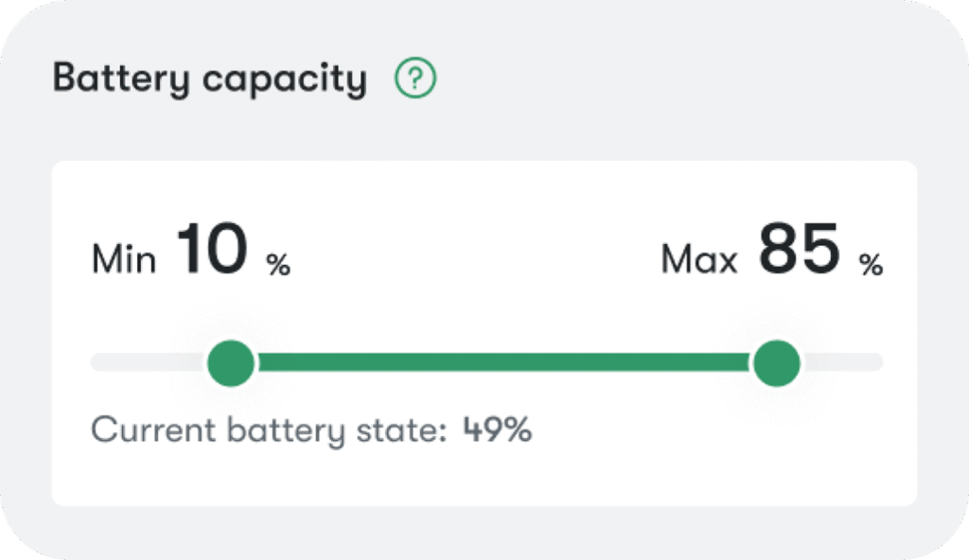Click the 49% battery state value
Screen dimensions: 969x560
point(498,430)
